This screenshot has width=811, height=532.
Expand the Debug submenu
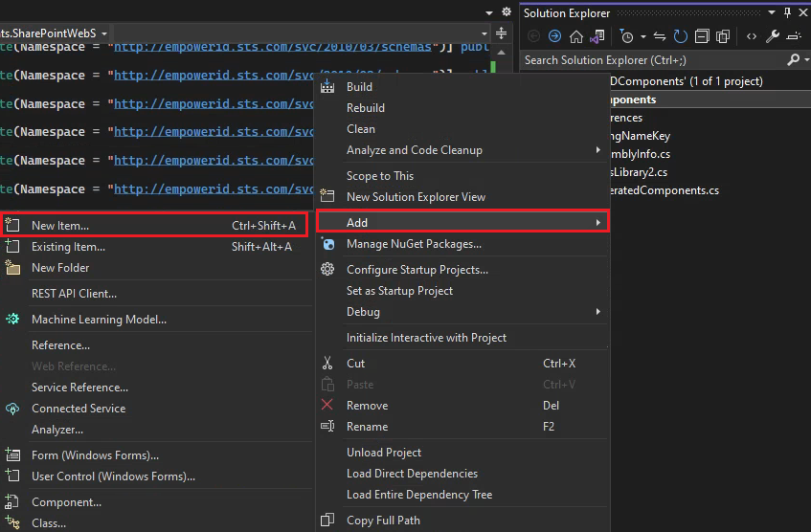(462, 312)
